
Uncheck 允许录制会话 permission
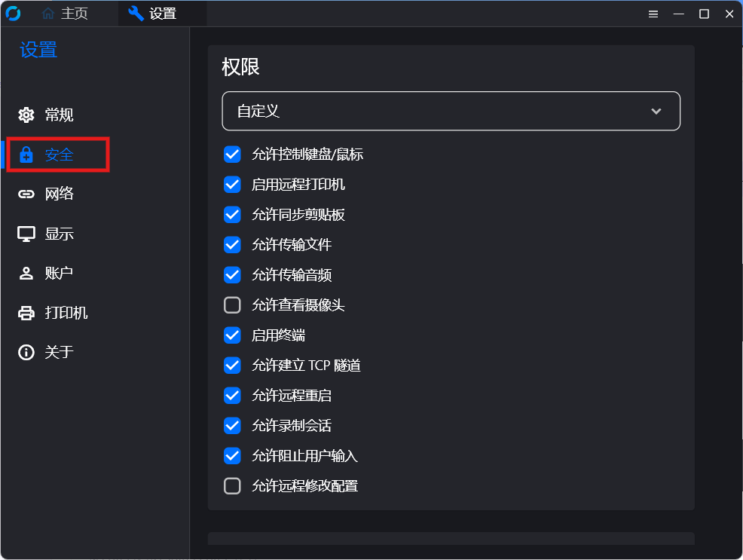232,425
